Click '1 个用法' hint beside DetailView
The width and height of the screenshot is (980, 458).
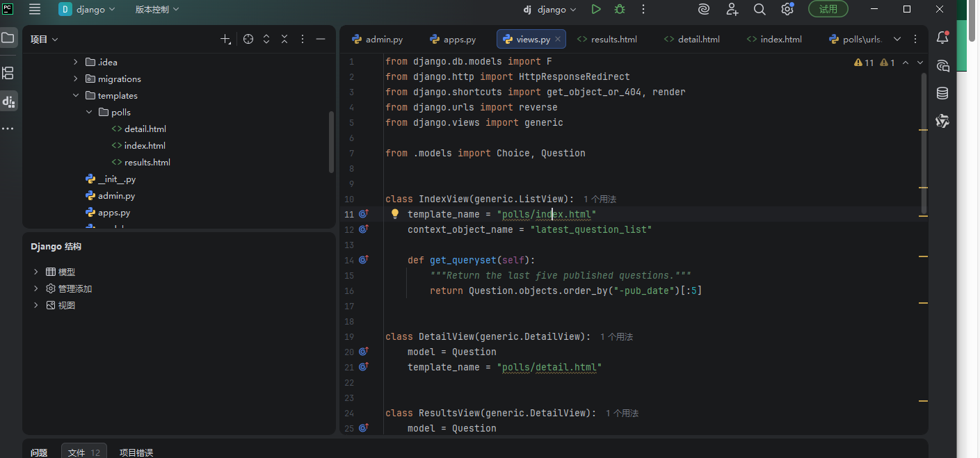616,336
